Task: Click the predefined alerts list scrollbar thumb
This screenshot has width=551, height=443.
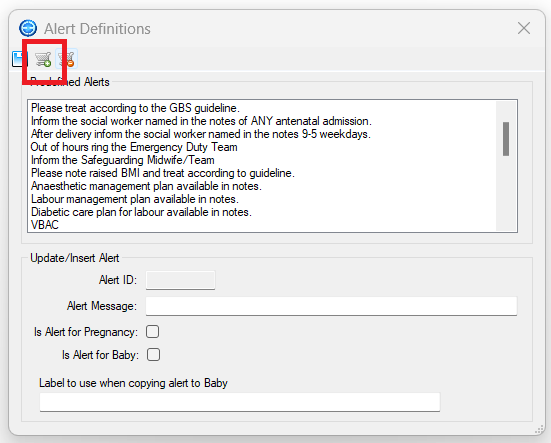Action: point(506,139)
